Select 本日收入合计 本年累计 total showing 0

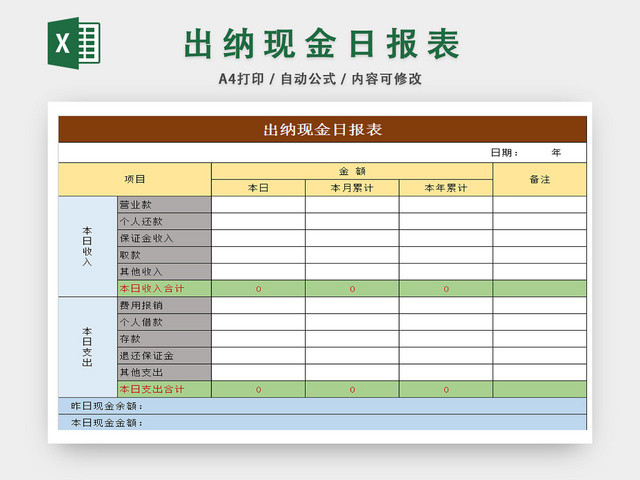(446, 289)
